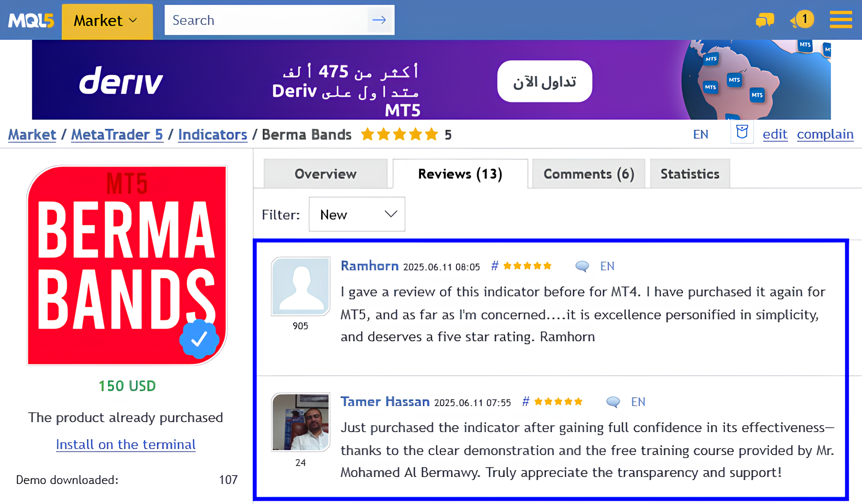This screenshot has height=504, width=862.
Task: Go to Market breadcrumb link
Action: click(x=32, y=135)
